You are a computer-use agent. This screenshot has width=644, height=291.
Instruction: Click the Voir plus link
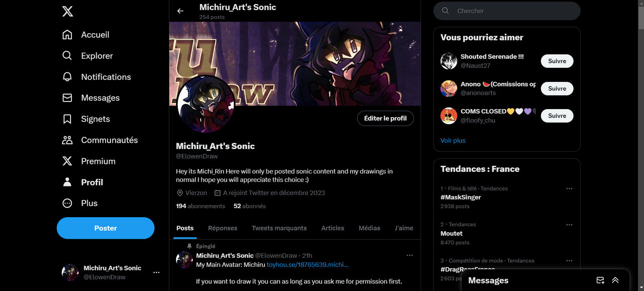tap(452, 140)
